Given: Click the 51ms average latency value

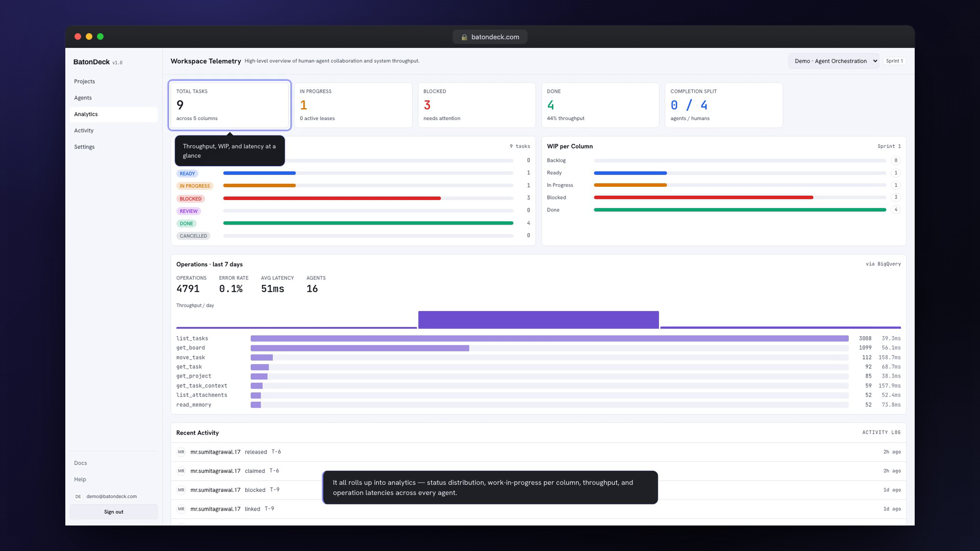Looking at the screenshot, I should tap(273, 289).
